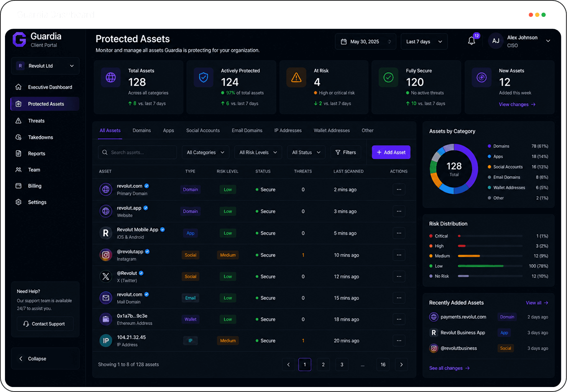The height and width of the screenshot is (392, 567).
Task: Open the notifications bell
Action: click(x=472, y=41)
